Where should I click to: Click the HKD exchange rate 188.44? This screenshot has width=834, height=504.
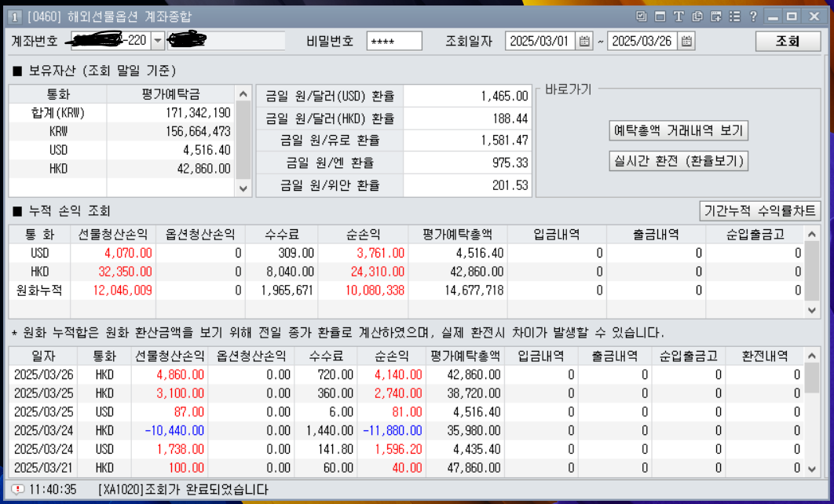coord(510,119)
